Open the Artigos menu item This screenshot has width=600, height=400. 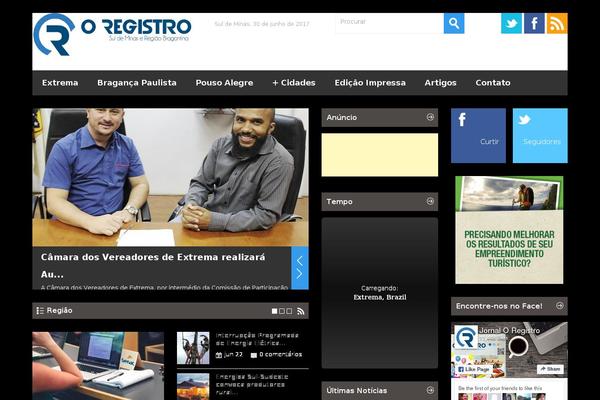click(440, 83)
